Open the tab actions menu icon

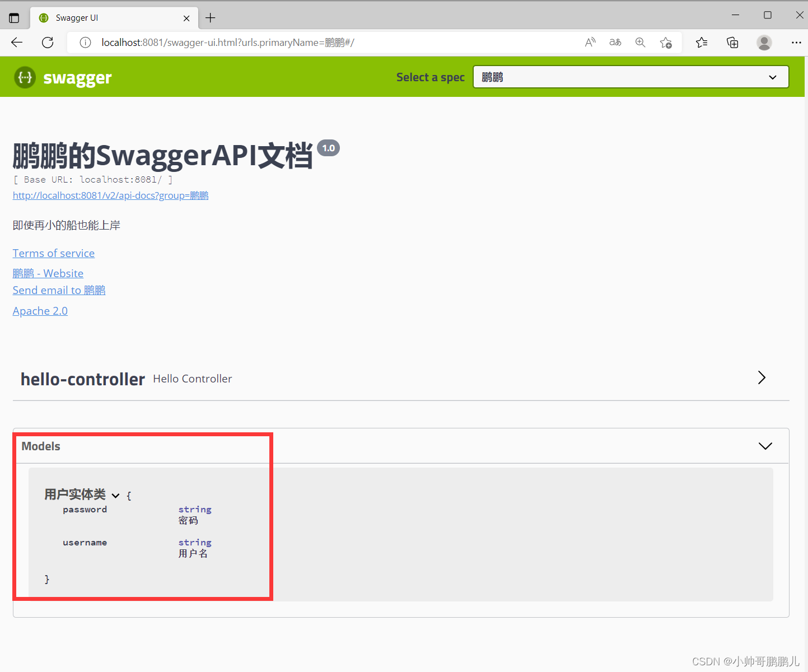click(14, 18)
